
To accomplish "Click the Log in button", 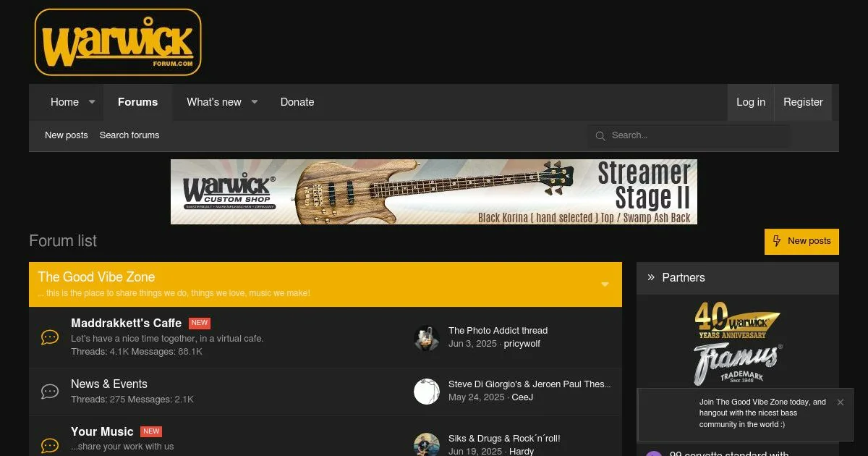I will click(751, 102).
